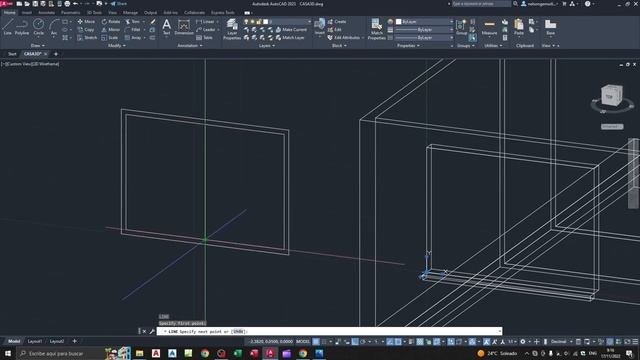
Task: Click the keyword search box
Action: [x=481, y=4]
